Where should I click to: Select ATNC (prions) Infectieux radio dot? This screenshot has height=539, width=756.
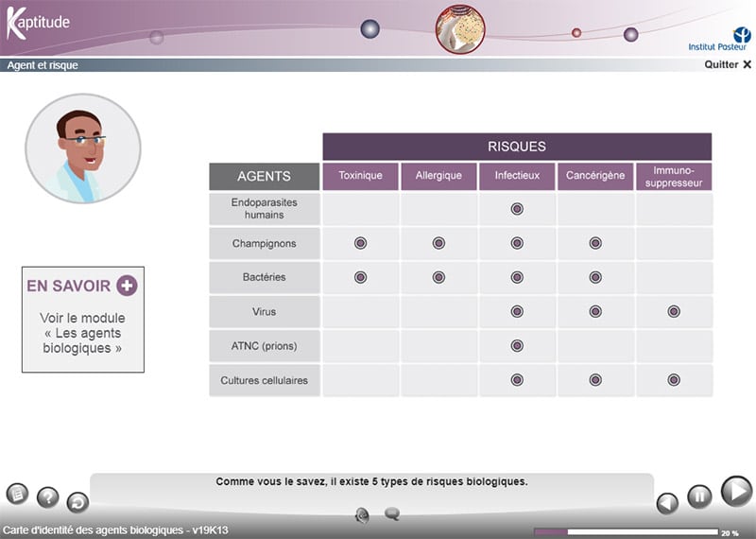pyautogui.click(x=517, y=345)
